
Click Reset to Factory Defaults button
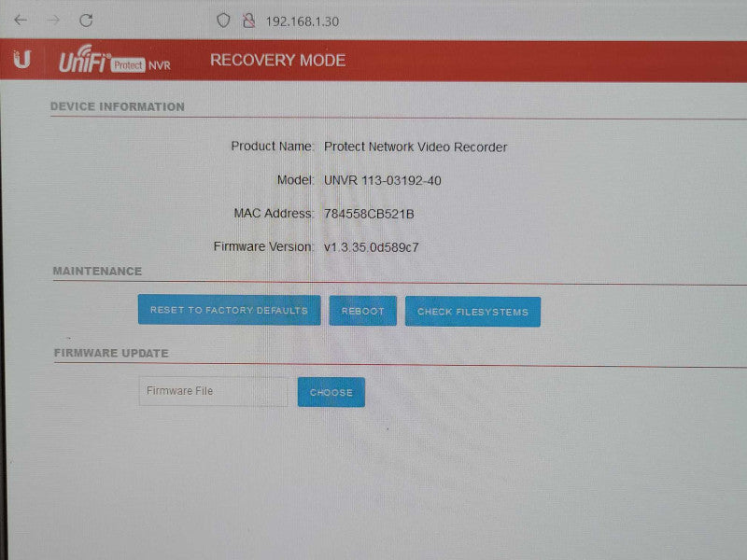point(229,310)
